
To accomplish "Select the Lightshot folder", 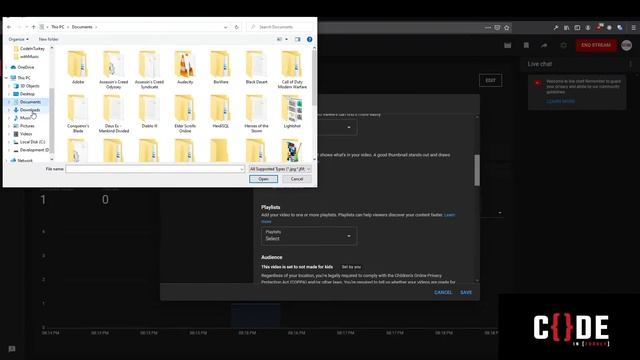I will coord(292,111).
